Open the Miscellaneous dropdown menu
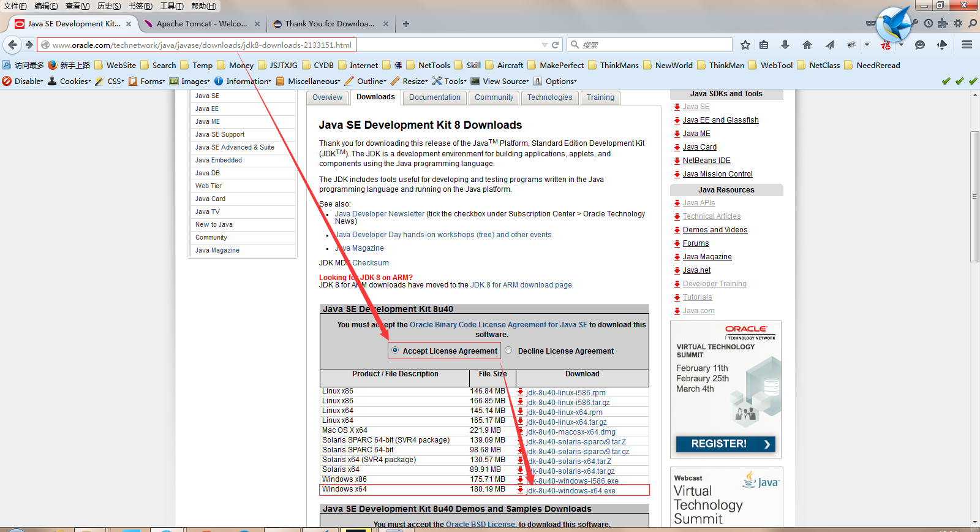 click(x=308, y=81)
